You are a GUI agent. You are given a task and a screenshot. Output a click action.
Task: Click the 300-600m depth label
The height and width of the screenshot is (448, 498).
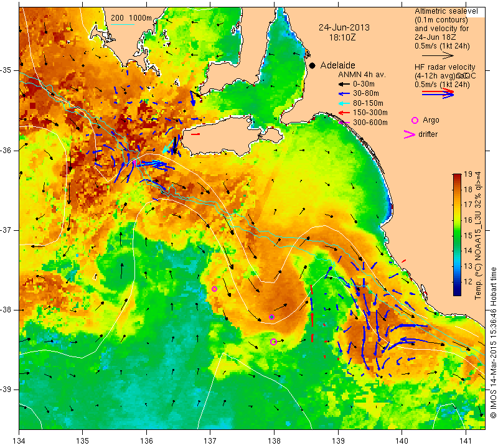370,122
